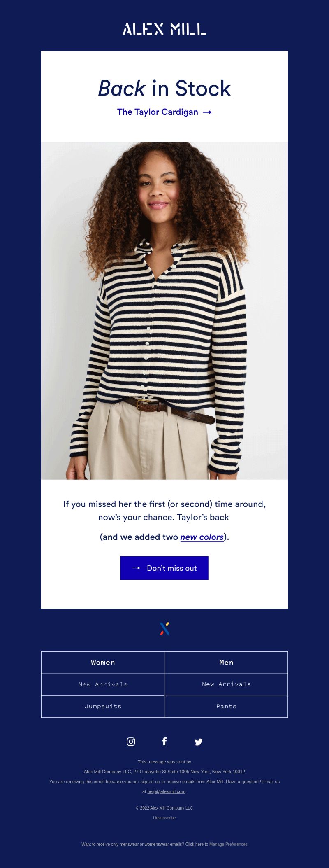The width and height of the screenshot is (329, 868).
Task: Open Women's New Arrivals
Action: point(103,684)
